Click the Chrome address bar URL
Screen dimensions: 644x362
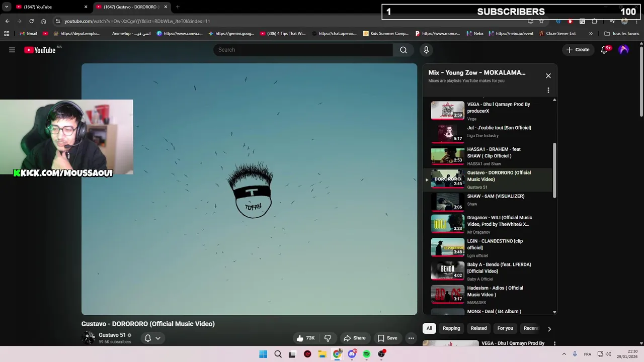137,21
